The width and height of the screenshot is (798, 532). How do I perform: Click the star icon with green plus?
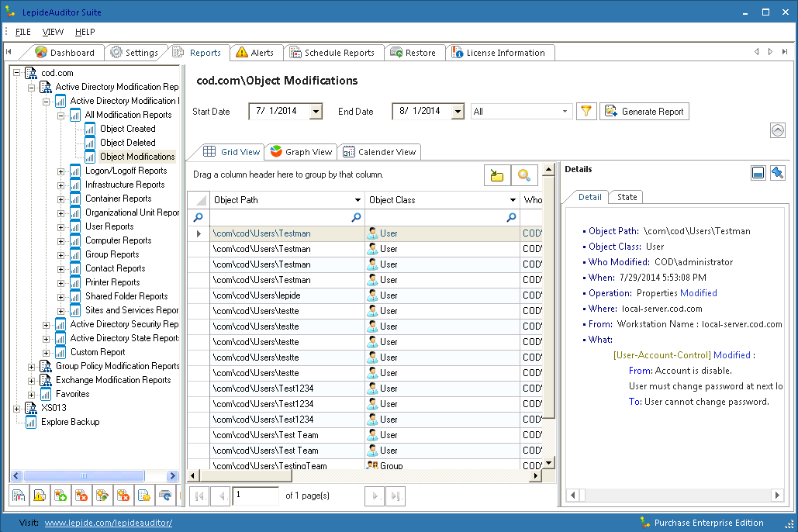60,496
